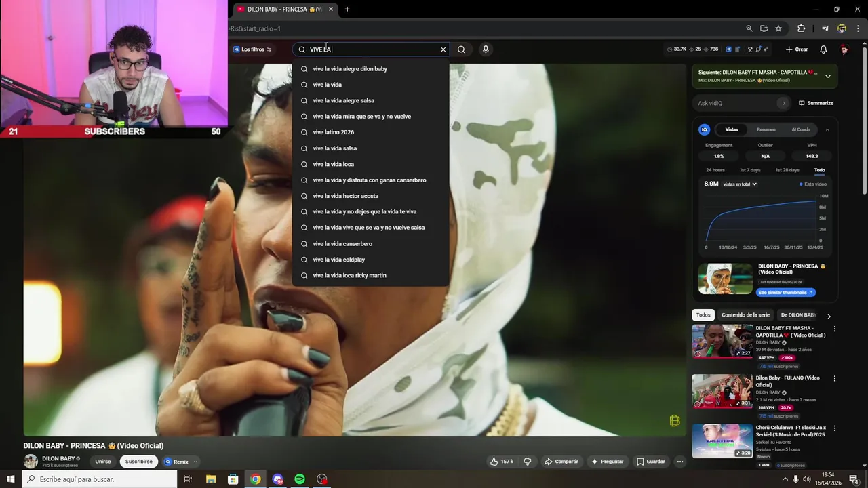
Task: Show more filter chips with right arrow
Action: point(829,316)
